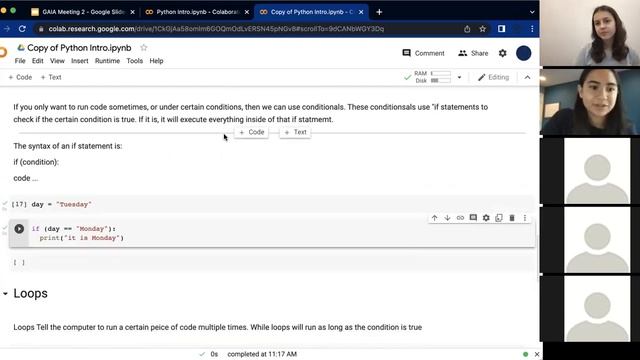Open cell editor settings gear
Image resolution: width=640 pixels, height=360 pixels.
pyautogui.click(x=486, y=218)
